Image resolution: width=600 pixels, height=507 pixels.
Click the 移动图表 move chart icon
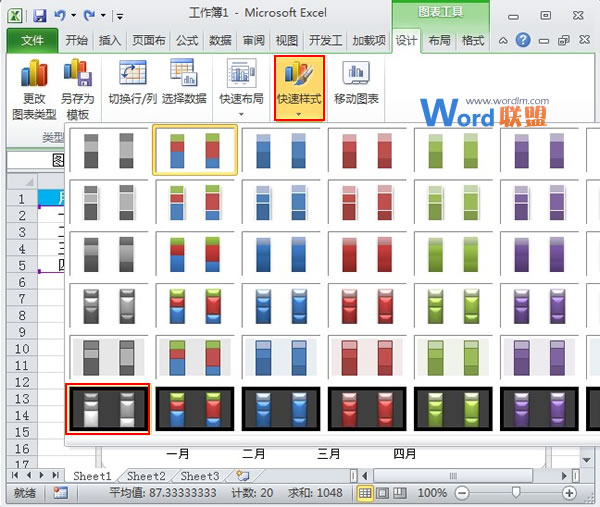357,75
